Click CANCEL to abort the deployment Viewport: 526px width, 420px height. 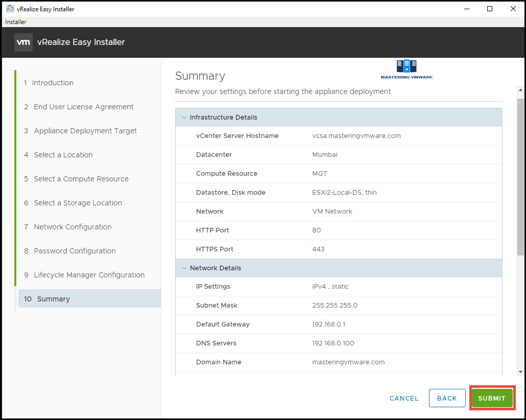tap(403, 398)
